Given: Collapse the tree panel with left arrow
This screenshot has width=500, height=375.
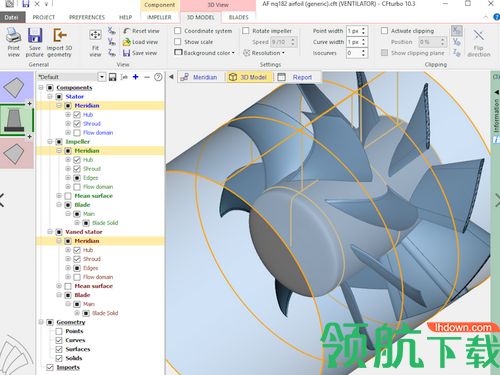Looking at the screenshot, I should tap(171, 77).
